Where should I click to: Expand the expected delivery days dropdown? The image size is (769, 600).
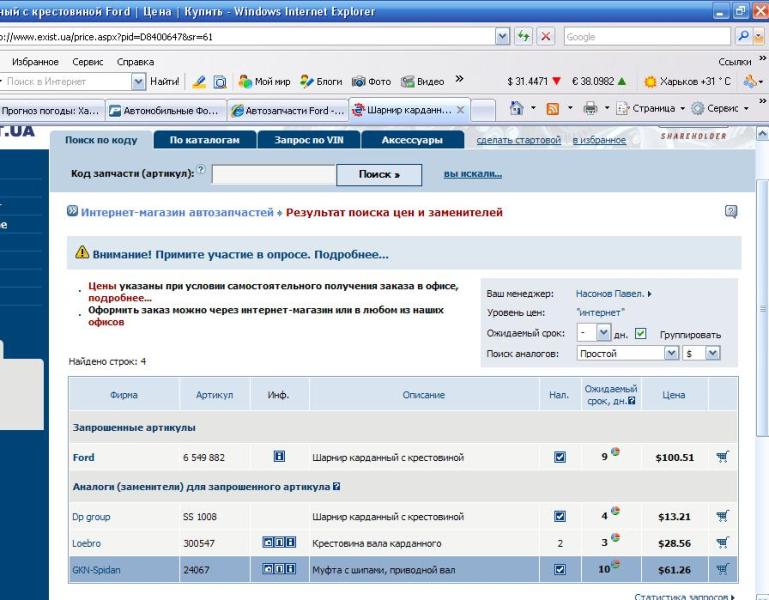tap(603, 334)
